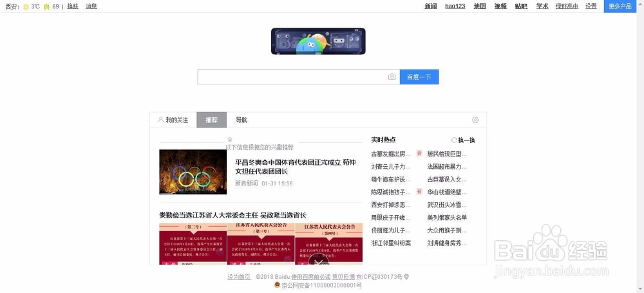This screenshot has height=293, width=644.
Task: Open hot topic 古墓发掘出房
Action: tap(391, 154)
